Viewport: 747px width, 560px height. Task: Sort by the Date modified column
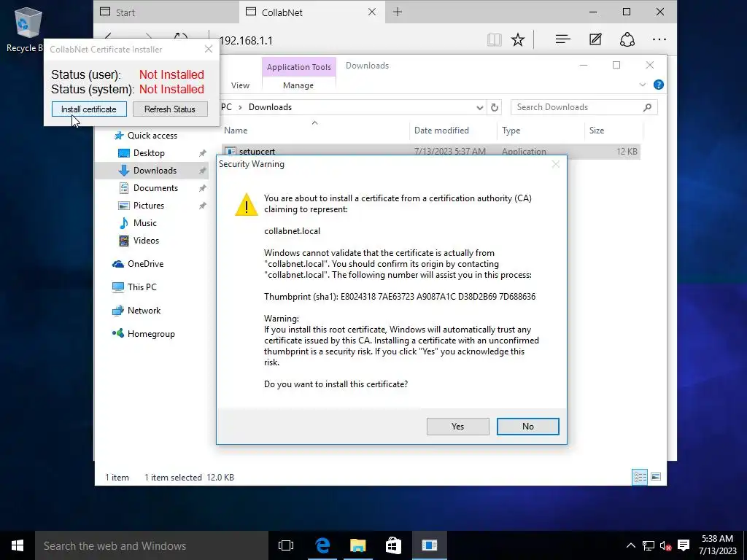tap(452, 131)
